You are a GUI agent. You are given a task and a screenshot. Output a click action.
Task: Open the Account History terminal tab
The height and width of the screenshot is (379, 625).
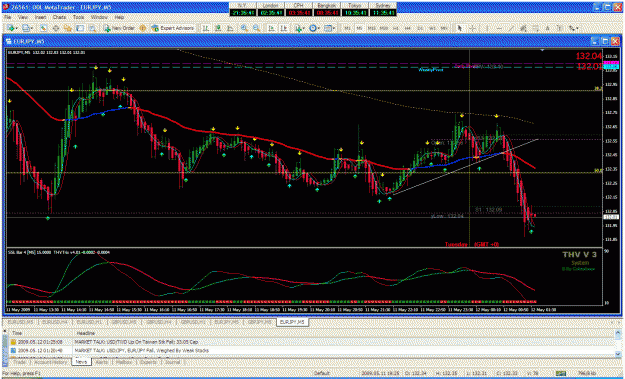50,362
